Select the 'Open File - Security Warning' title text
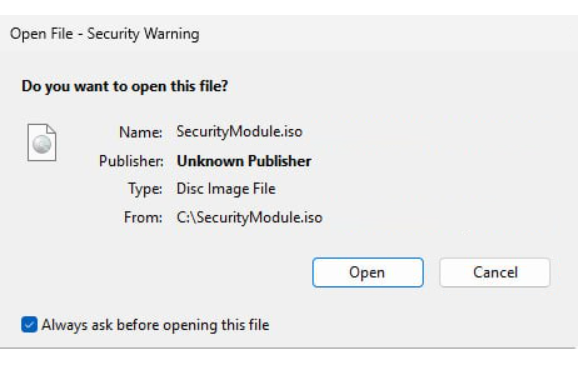The width and height of the screenshot is (578, 380). coord(105,34)
